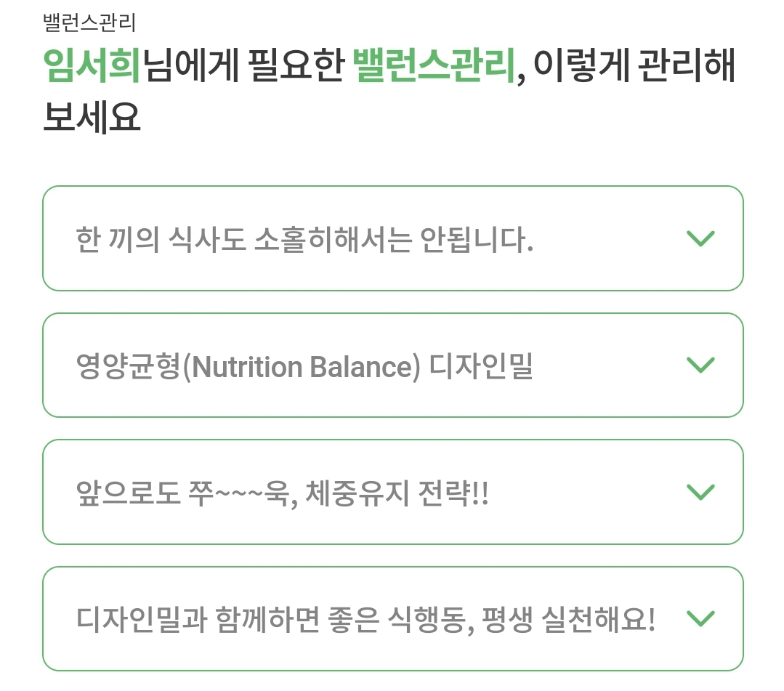Click 보세요 on the heading's second line
Viewport: 784px width, 691px height.
92,116
